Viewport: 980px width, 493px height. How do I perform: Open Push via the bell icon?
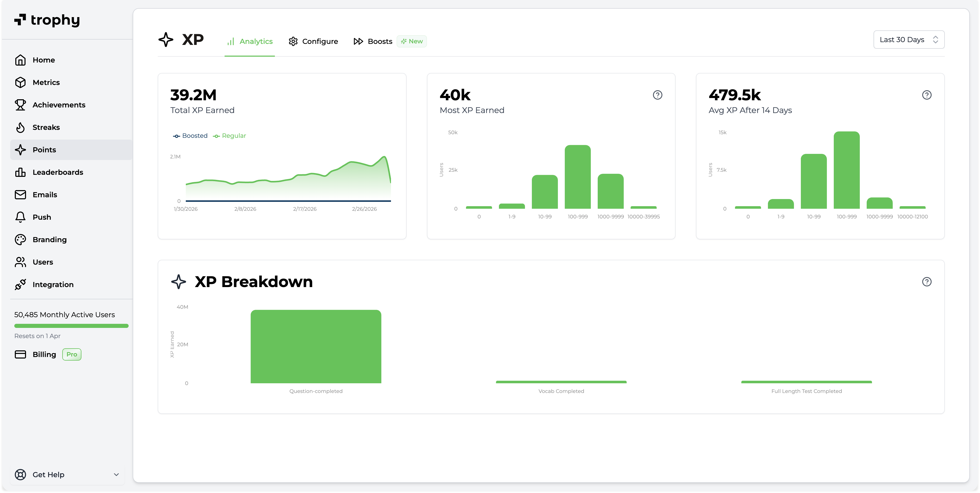pyautogui.click(x=20, y=217)
